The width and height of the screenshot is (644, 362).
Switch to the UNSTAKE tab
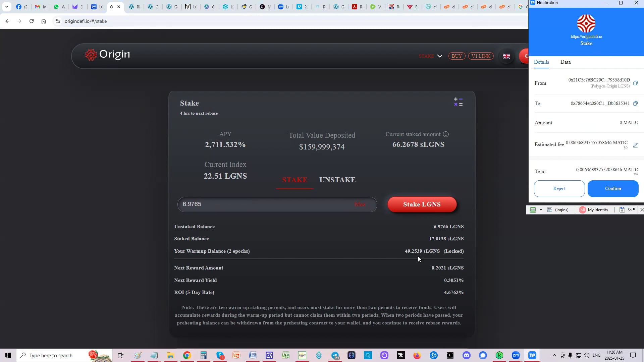coord(337,180)
